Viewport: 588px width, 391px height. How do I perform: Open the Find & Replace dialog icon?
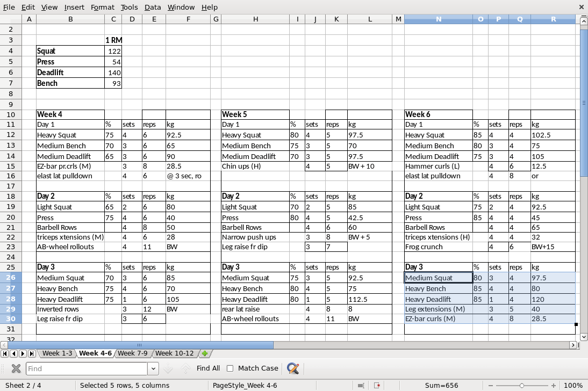(293, 368)
